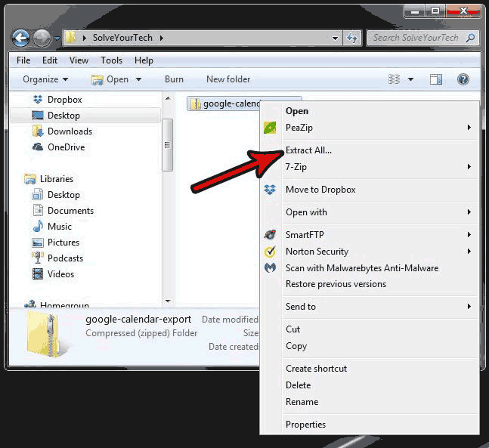The height and width of the screenshot is (448, 489).
Task: Click the blue Help question mark icon
Action: point(463,79)
